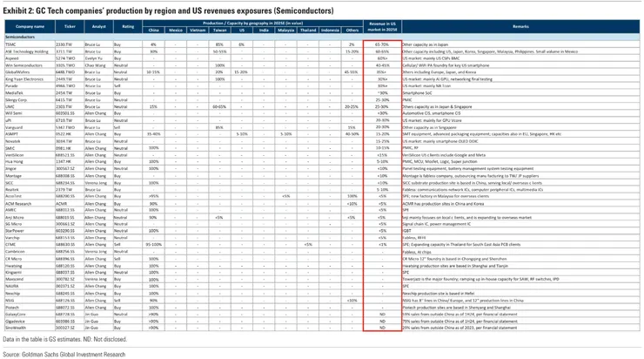Select the 'Mexico' geography column header

click(x=176, y=30)
